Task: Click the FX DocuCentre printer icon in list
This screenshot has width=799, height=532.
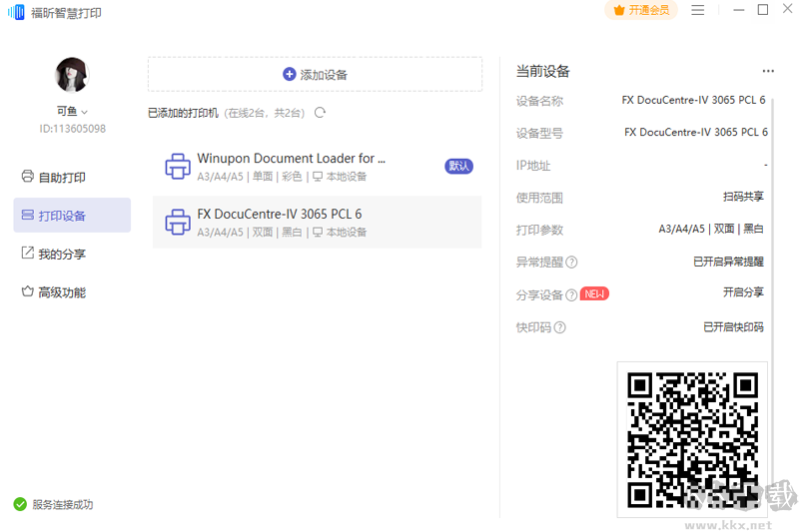Action: (178, 222)
